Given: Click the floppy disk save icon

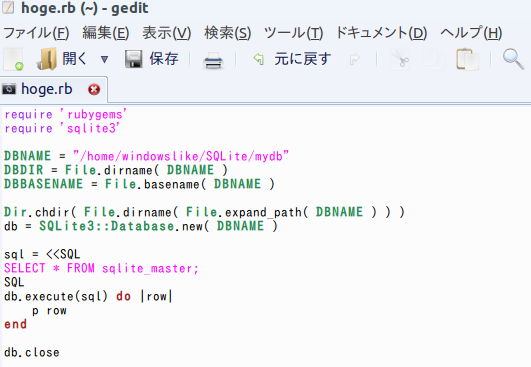Looking at the screenshot, I should tap(134, 59).
